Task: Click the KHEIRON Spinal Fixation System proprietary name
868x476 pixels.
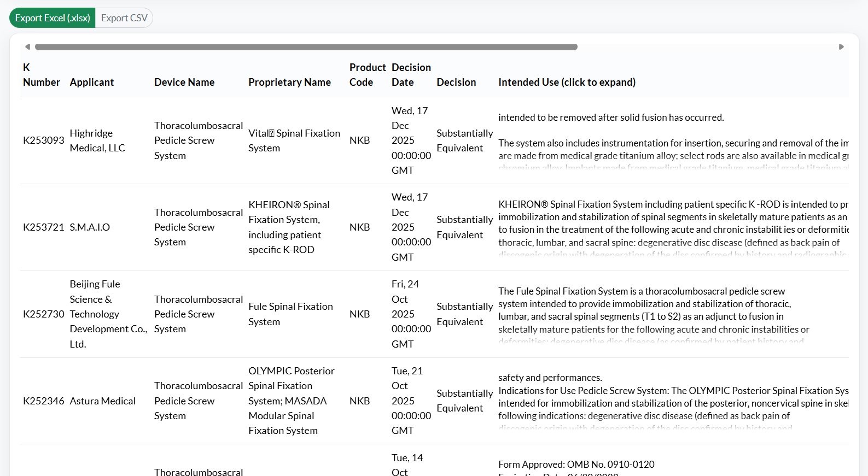Action: [x=289, y=227]
